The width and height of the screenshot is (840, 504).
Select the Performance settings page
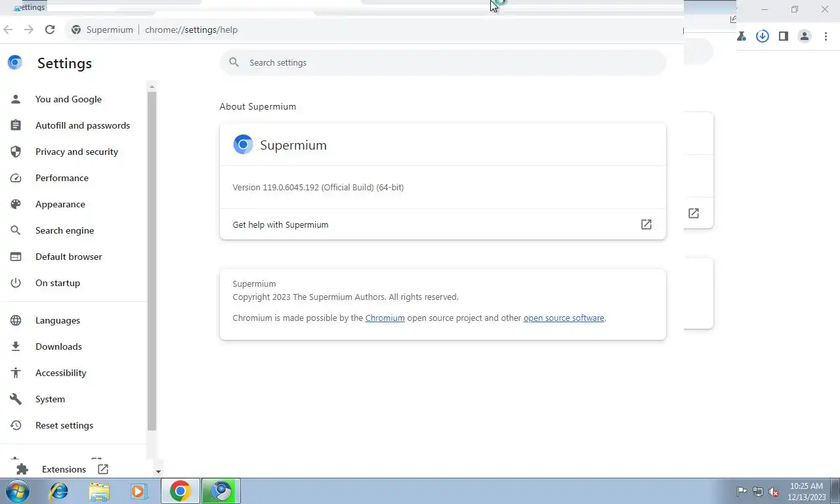tap(62, 178)
